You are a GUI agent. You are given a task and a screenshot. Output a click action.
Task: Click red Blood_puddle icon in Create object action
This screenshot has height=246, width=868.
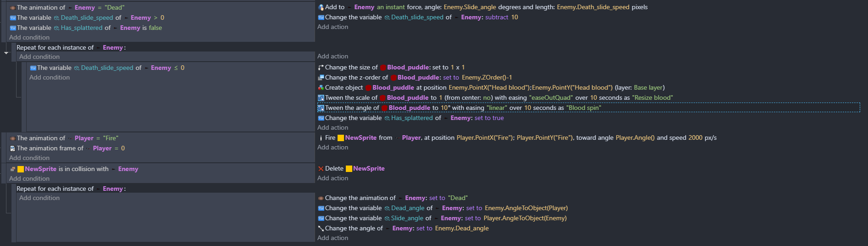pyautogui.click(x=368, y=88)
